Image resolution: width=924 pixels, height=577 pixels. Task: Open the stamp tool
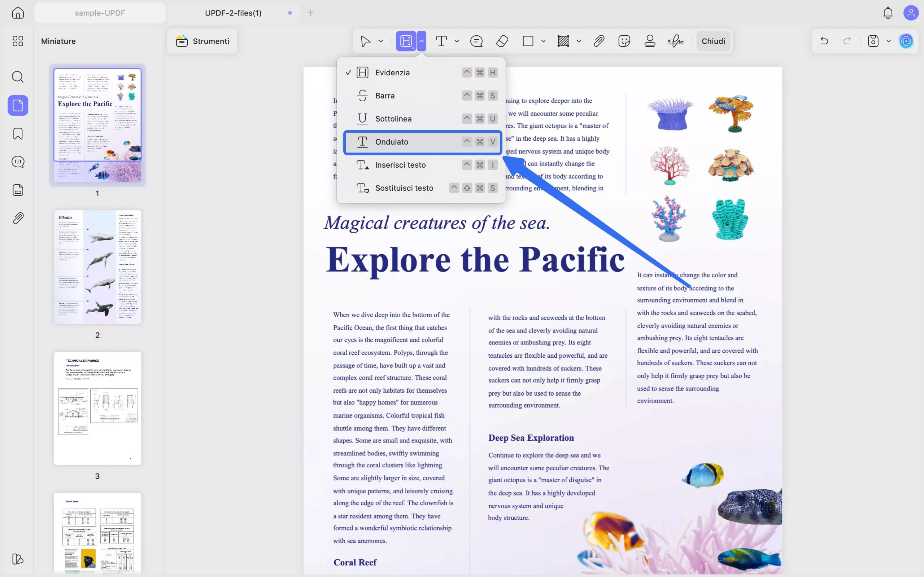pyautogui.click(x=649, y=41)
